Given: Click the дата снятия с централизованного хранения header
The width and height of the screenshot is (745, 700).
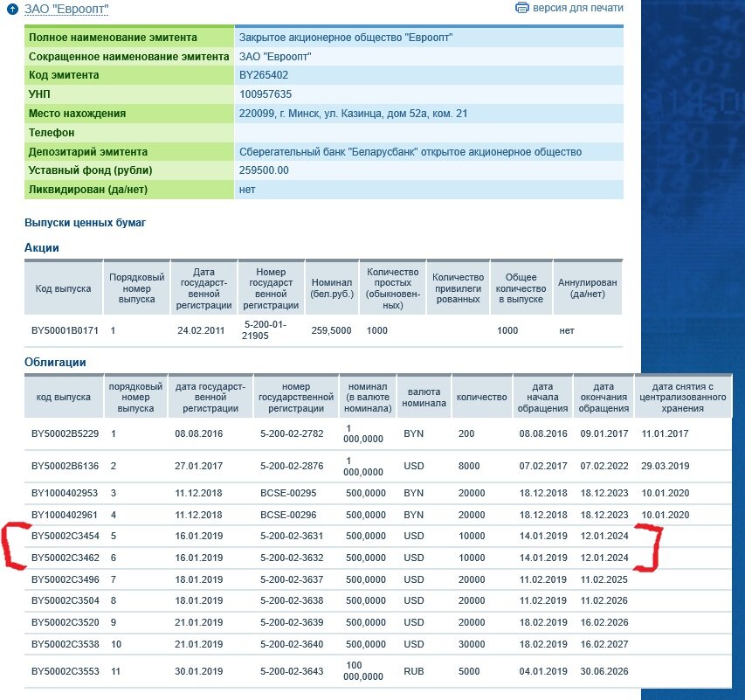Looking at the screenshot, I should click(682, 398).
